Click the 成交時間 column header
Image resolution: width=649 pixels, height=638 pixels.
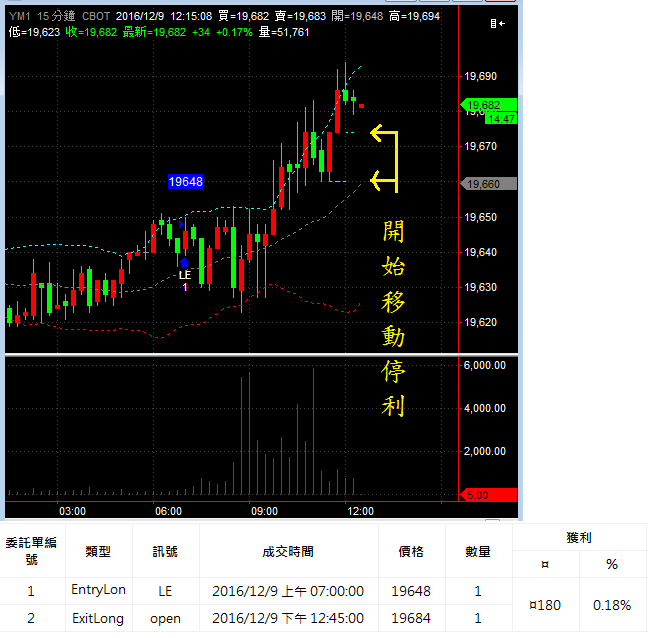click(288, 551)
